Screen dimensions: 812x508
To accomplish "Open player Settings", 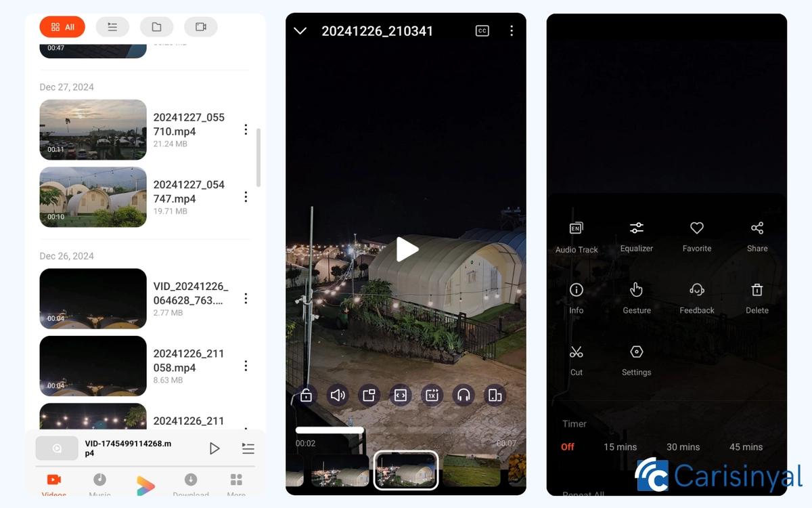I will point(637,360).
